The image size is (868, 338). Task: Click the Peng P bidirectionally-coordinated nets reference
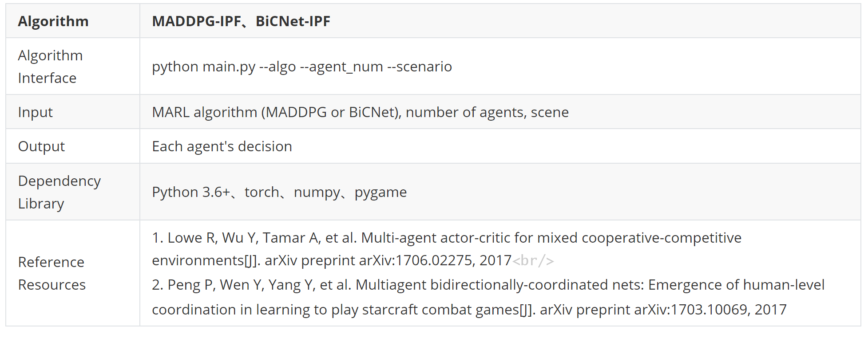[488, 297]
